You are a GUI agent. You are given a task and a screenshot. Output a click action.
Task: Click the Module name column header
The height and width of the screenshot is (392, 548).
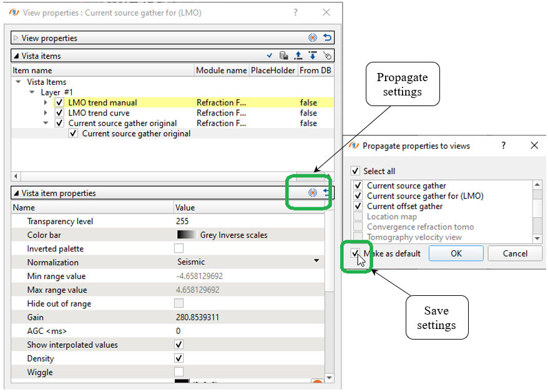pyautogui.click(x=221, y=71)
